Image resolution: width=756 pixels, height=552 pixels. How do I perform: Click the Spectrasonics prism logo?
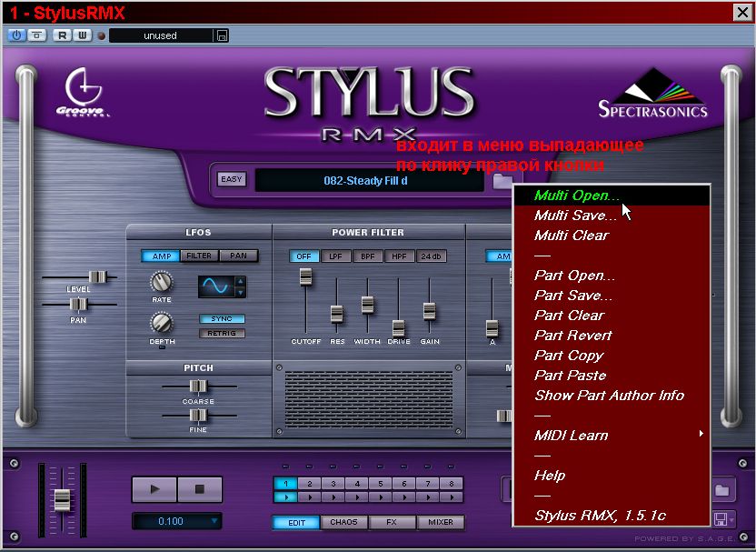pyautogui.click(x=652, y=93)
